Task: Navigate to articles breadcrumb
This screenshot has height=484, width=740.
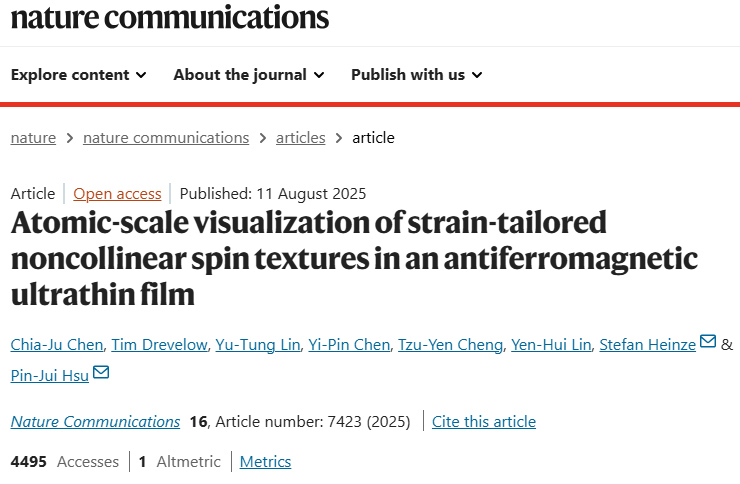Action: tap(301, 138)
